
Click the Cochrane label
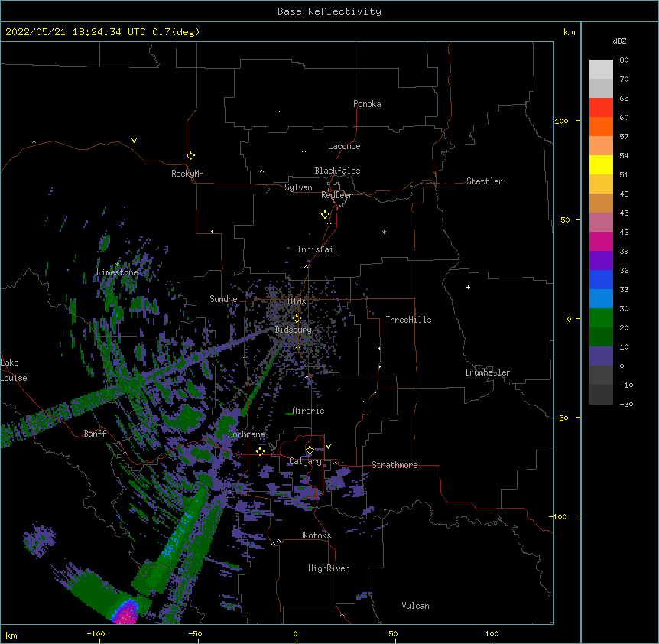pyautogui.click(x=246, y=434)
